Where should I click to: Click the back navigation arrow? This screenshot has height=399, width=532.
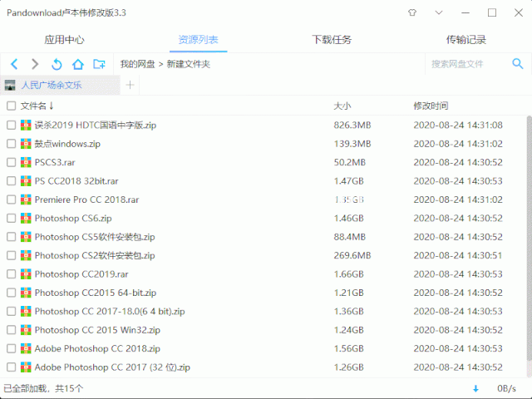(x=14, y=64)
